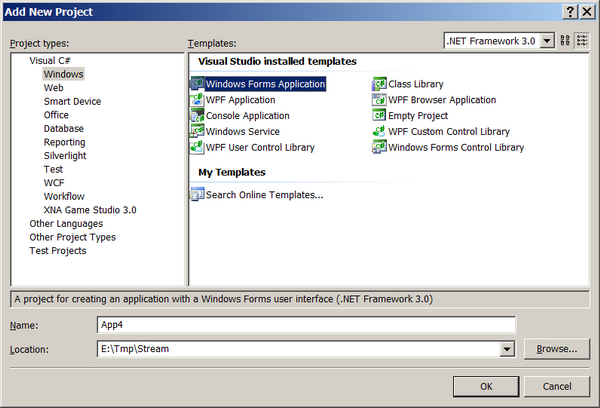The width and height of the screenshot is (600, 408).
Task: Open the Location path dropdown arrow
Action: click(x=507, y=349)
